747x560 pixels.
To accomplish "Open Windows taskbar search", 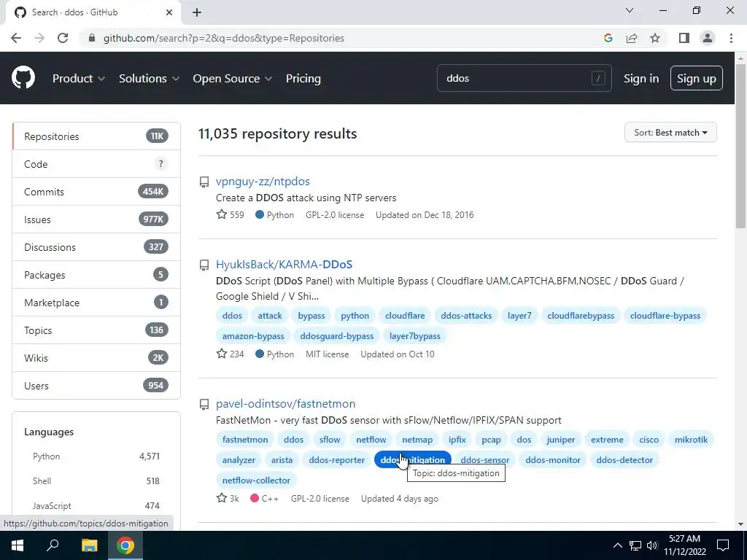I will coord(53,545).
